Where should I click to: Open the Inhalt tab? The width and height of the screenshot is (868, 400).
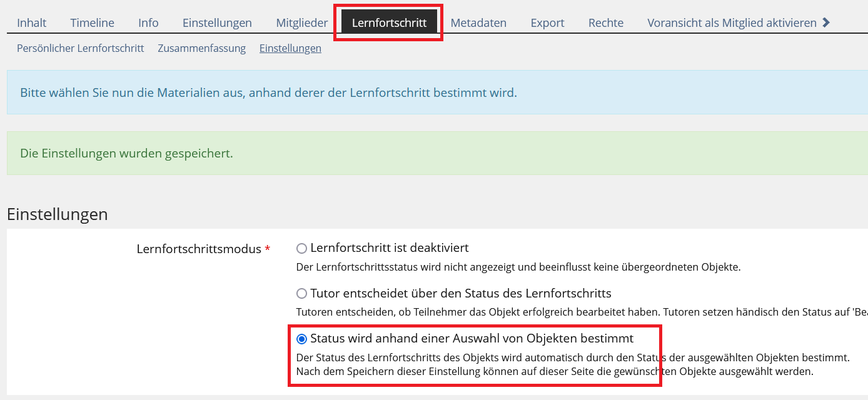click(x=32, y=23)
